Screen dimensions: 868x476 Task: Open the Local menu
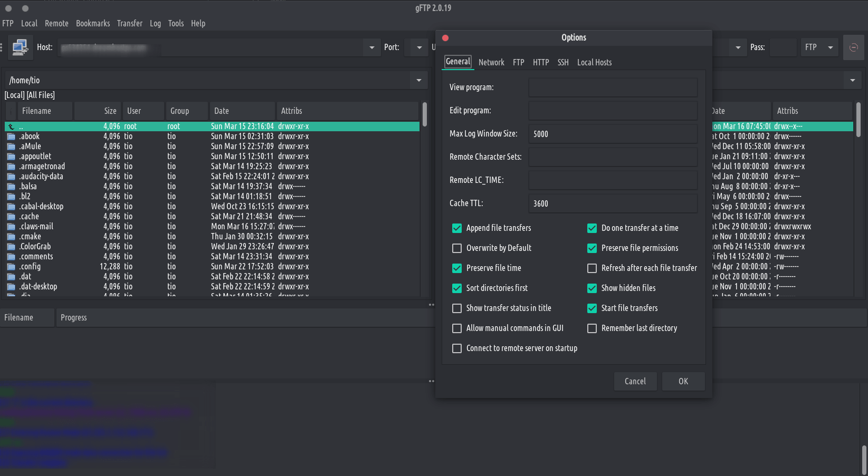point(29,23)
